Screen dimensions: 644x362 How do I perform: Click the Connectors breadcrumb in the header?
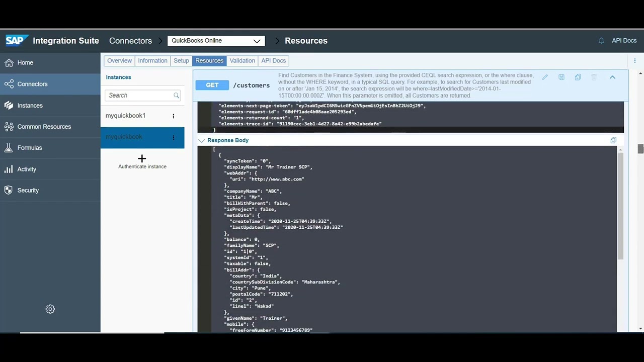coord(130,41)
